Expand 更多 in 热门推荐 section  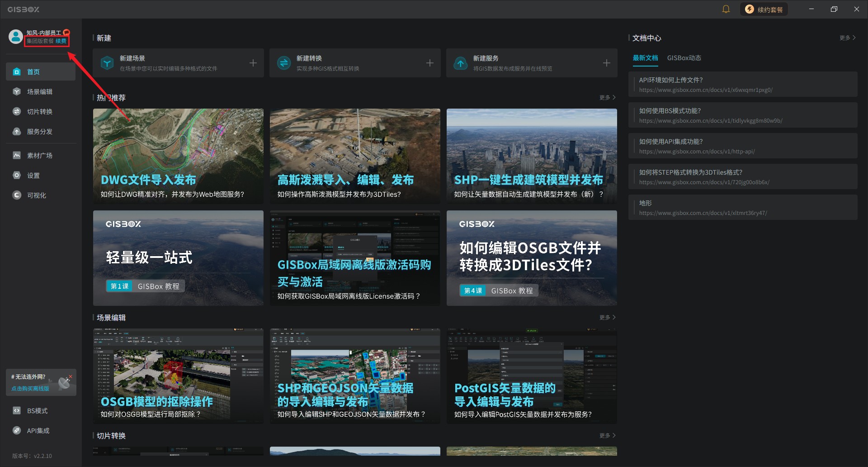[607, 97]
